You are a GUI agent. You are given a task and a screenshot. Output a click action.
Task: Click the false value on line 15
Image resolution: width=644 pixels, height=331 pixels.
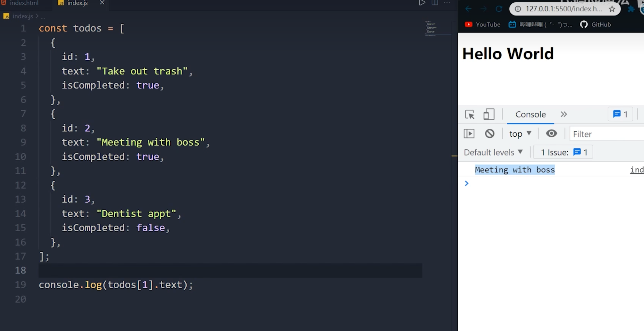coord(150,228)
